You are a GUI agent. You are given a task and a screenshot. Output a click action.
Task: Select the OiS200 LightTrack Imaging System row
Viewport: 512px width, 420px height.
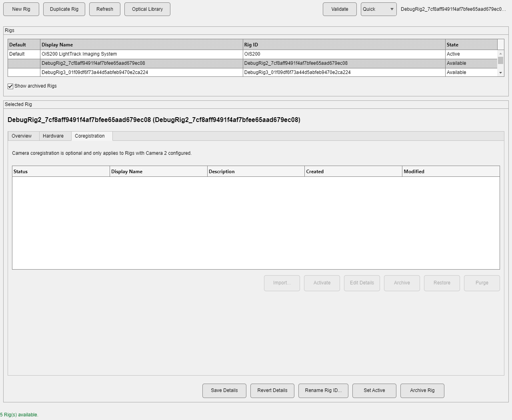tap(252, 54)
